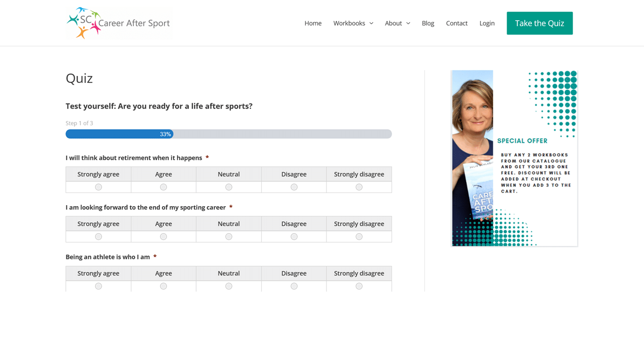Click the 'Quiz' page heading
Screen dimensions: 644x362
(x=79, y=78)
